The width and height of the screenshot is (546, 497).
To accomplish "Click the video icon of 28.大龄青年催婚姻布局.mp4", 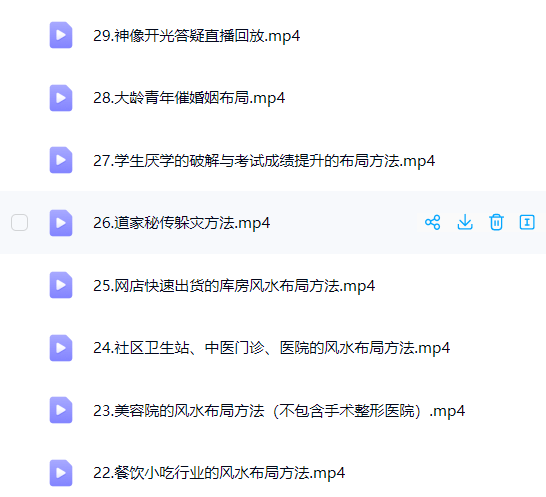I will tap(61, 98).
